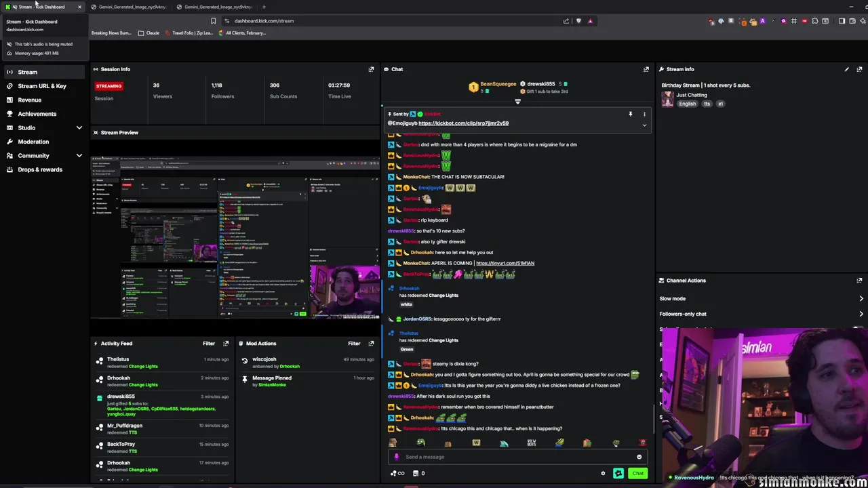Click the stream preview thumbnail
The width and height of the screenshot is (868, 488).
pyautogui.click(x=235, y=237)
